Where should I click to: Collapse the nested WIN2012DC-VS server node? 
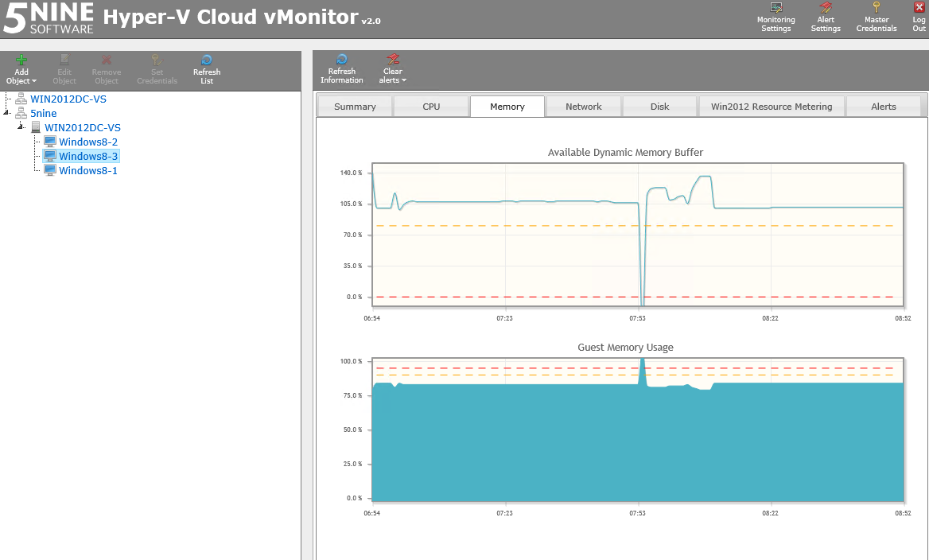pyautogui.click(x=21, y=126)
